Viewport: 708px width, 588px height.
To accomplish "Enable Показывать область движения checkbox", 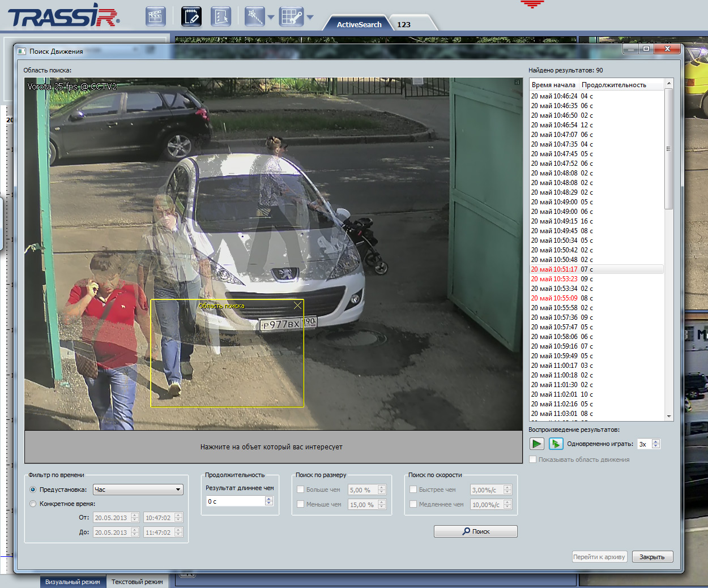I will (x=533, y=460).
